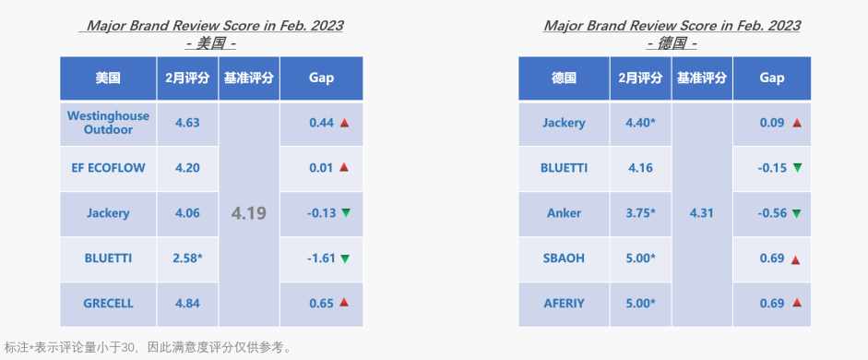Screen dimensions: 868x360
Task: Click red up arrow next to 0.65
Action: (344, 303)
